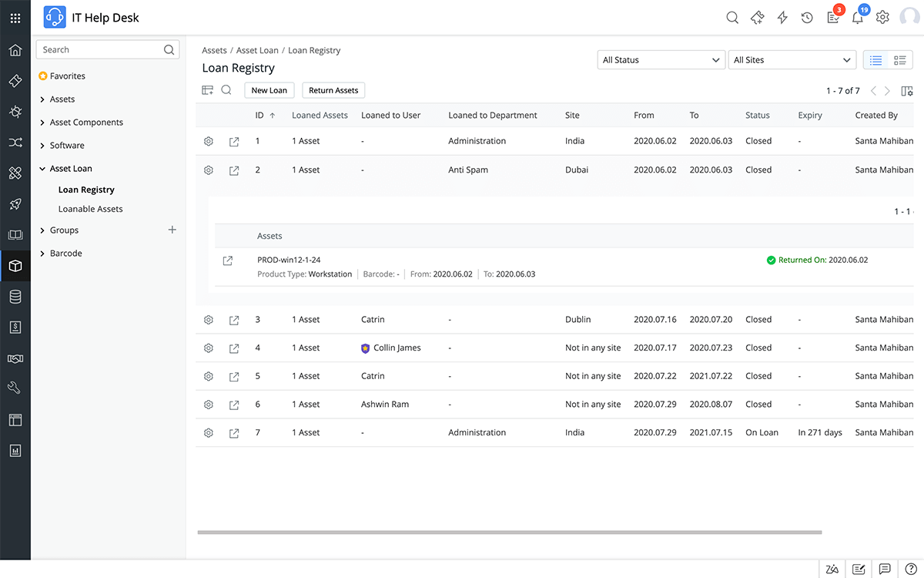Click the New Loan button
924x578 pixels.
[269, 90]
